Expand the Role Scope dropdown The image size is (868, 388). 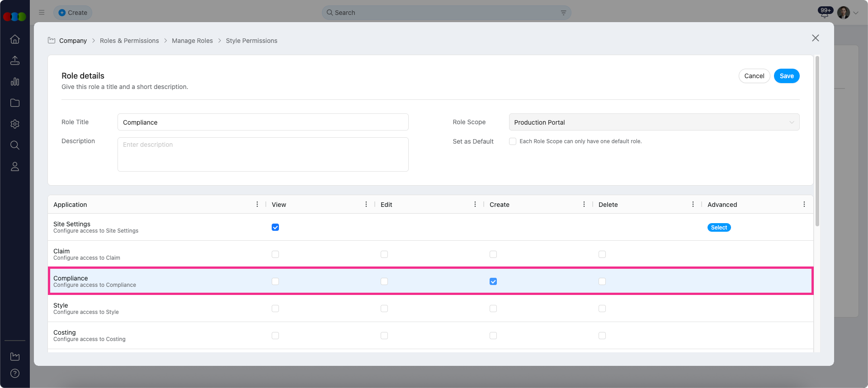click(x=654, y=122)
